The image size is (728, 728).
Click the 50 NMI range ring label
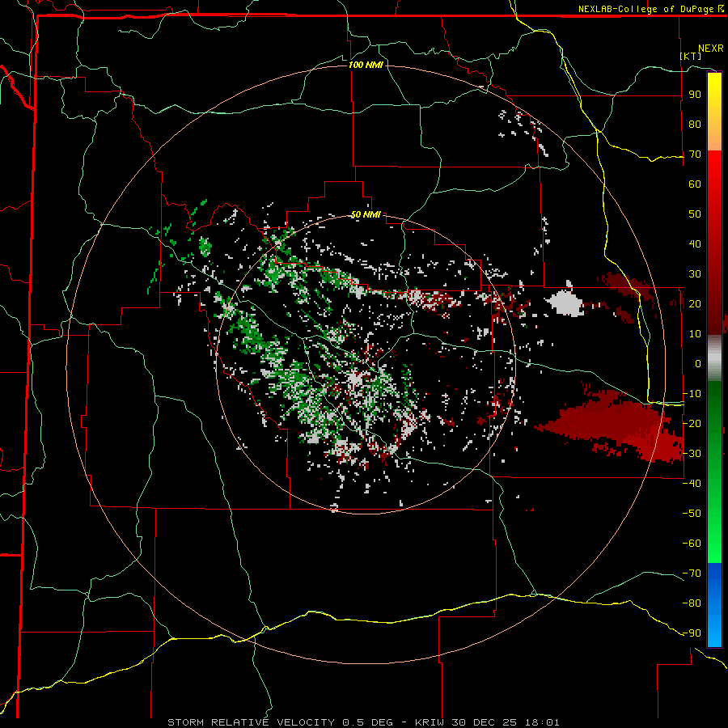click(366, 214)
